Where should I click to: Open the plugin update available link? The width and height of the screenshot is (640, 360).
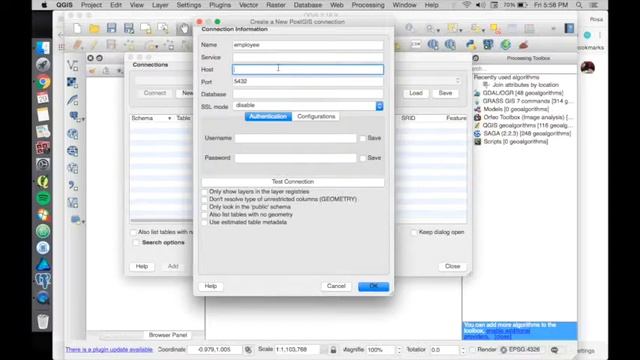click(109, 350)
